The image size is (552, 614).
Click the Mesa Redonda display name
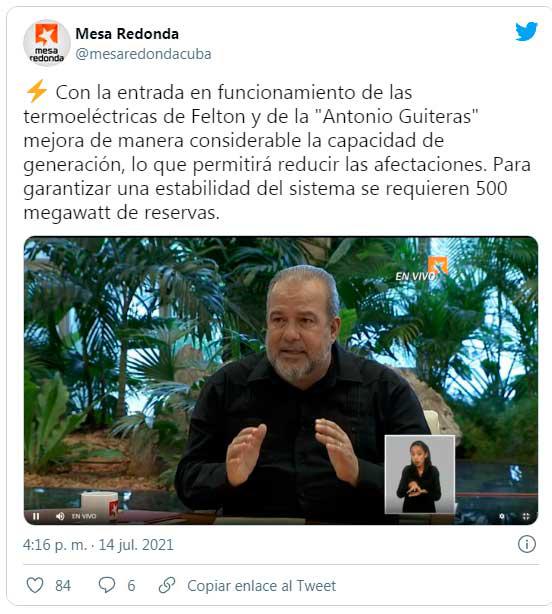point(127,34)
